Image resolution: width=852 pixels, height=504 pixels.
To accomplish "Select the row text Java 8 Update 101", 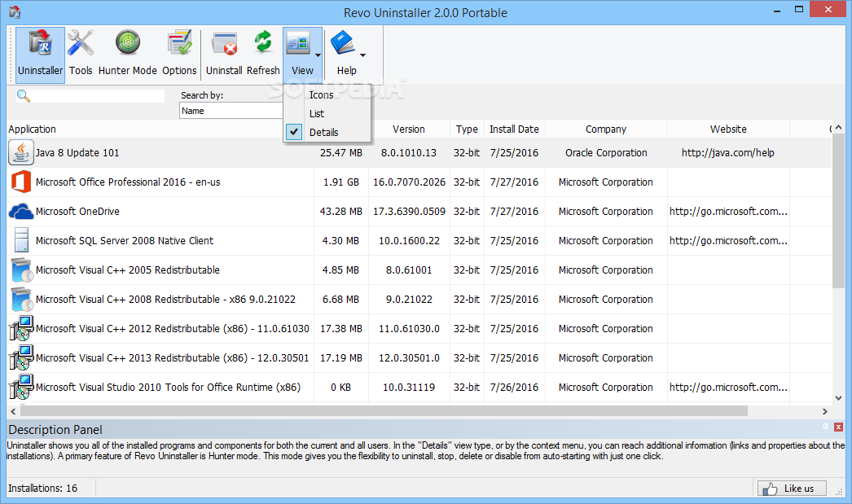I will coord(77,152).
